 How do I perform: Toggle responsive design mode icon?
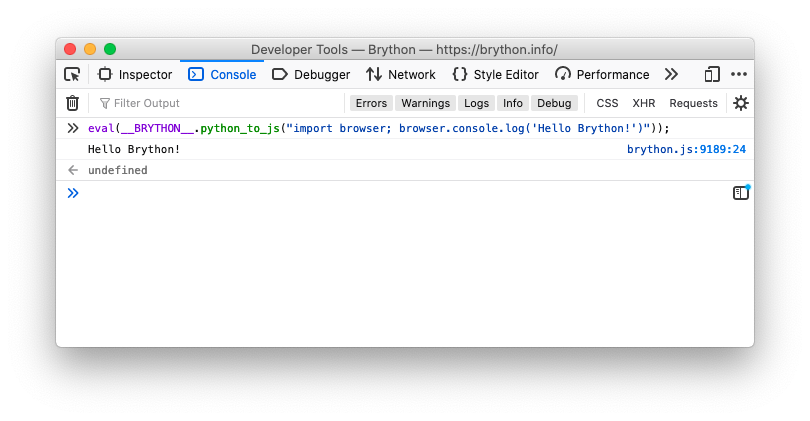click(x=712, y=74)
